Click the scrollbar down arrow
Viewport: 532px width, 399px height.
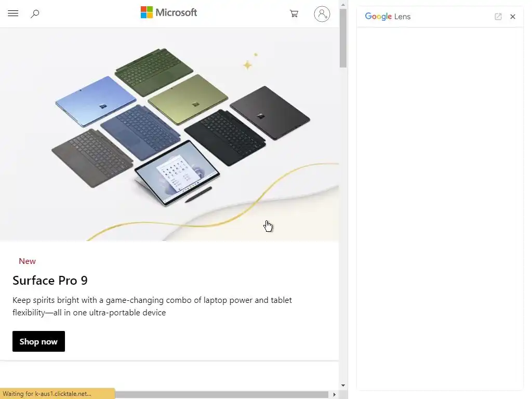click(343, 385)
